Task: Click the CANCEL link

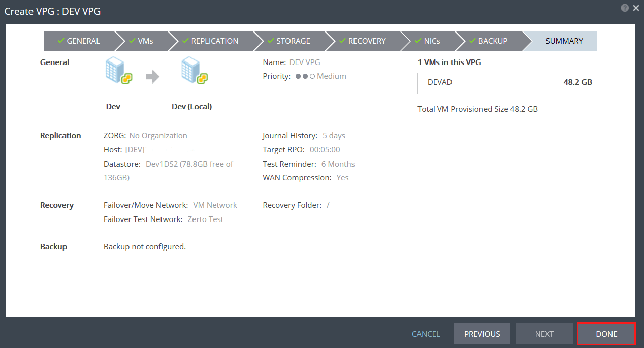Action: pos(426,334)
